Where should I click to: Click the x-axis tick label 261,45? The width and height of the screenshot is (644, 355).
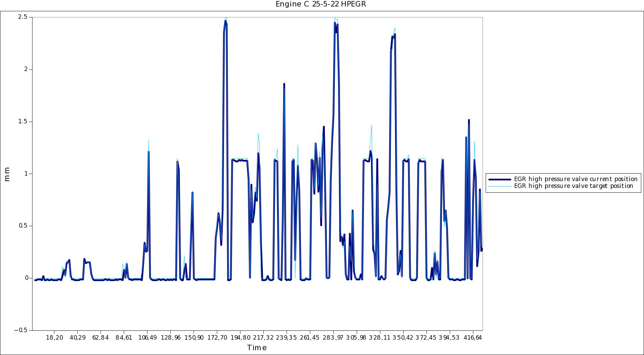pyautogui.click(x=310, y=338)
